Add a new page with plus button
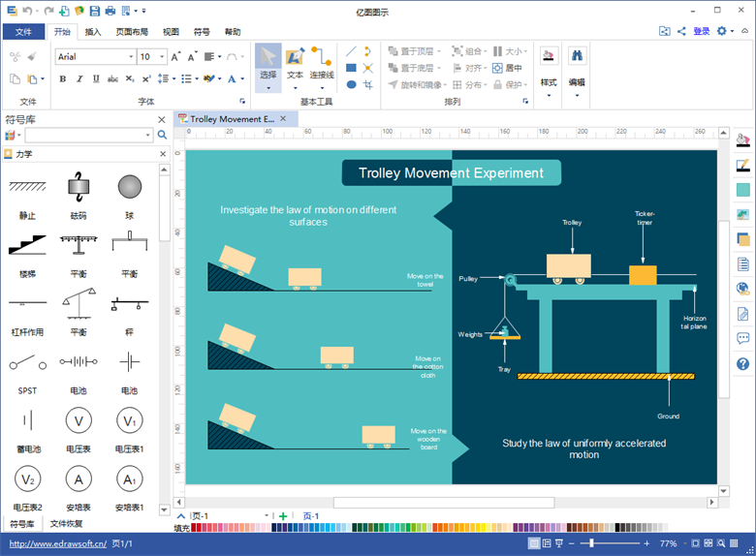This screenshot has width=756, height=556. point(283,516)
